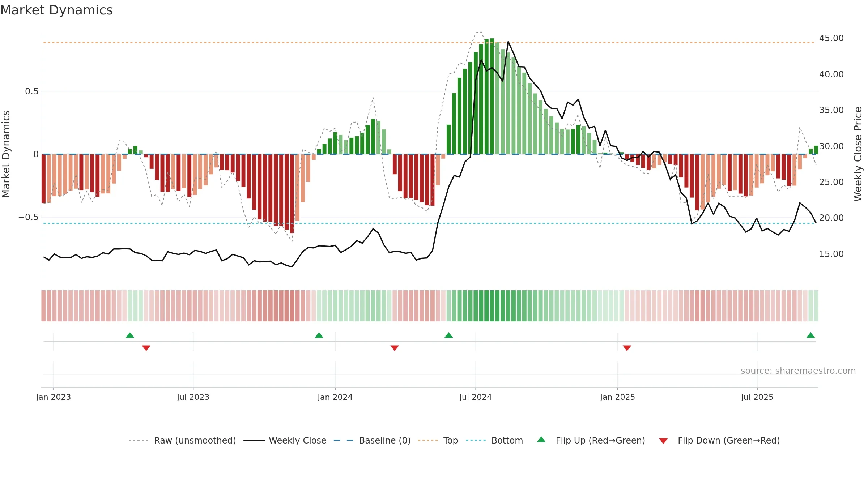Screen dimensions: 868x488
Task: Click the 40.00 right axis price label
Action: click(831, 74)
